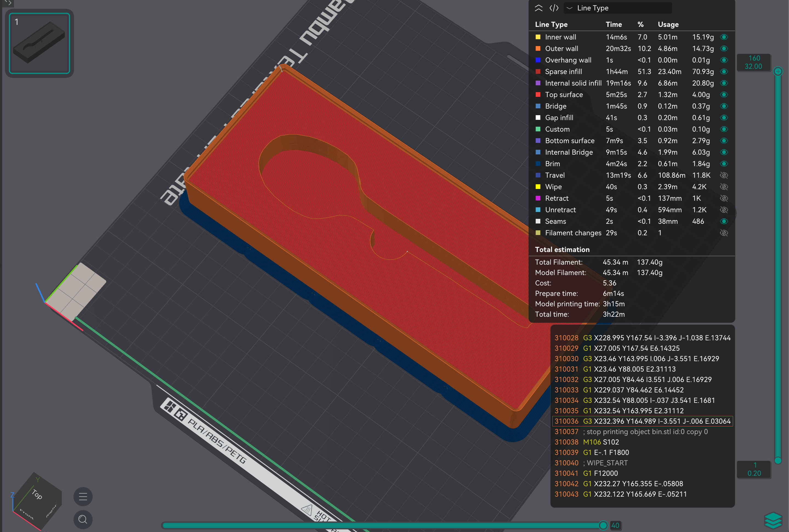Hide Outer wall lines via eye icon
789x532 pixels.
click(x=723, y=49)
